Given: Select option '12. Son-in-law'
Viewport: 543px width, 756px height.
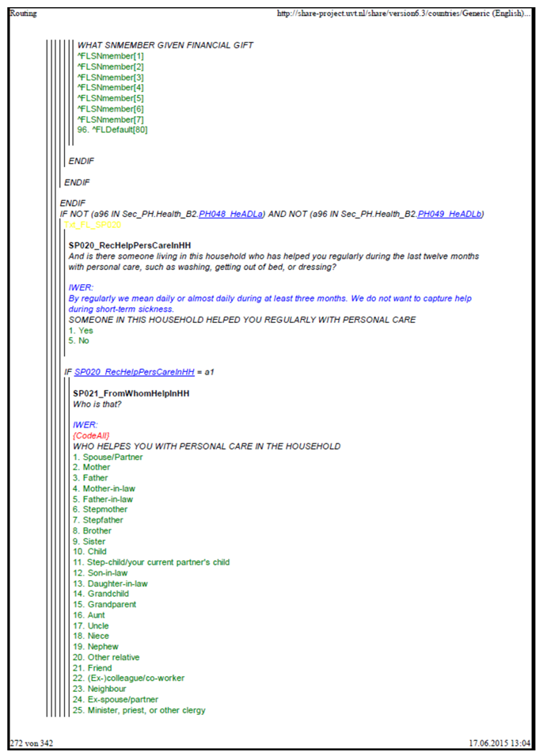Looking at the screenshot, I should [101, 573].
